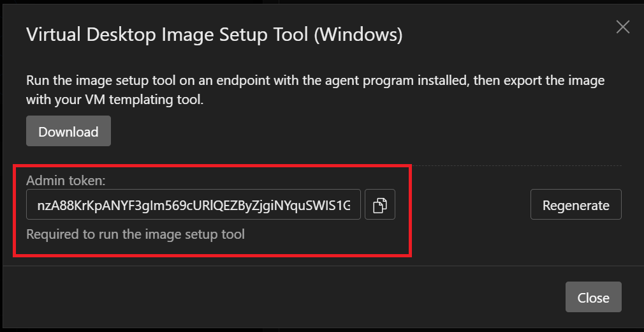Viewport: 644px width, 332px height.
Task: Click Regenerate to the right of the token
Action: pyautogui.click(x=576, y=205)
